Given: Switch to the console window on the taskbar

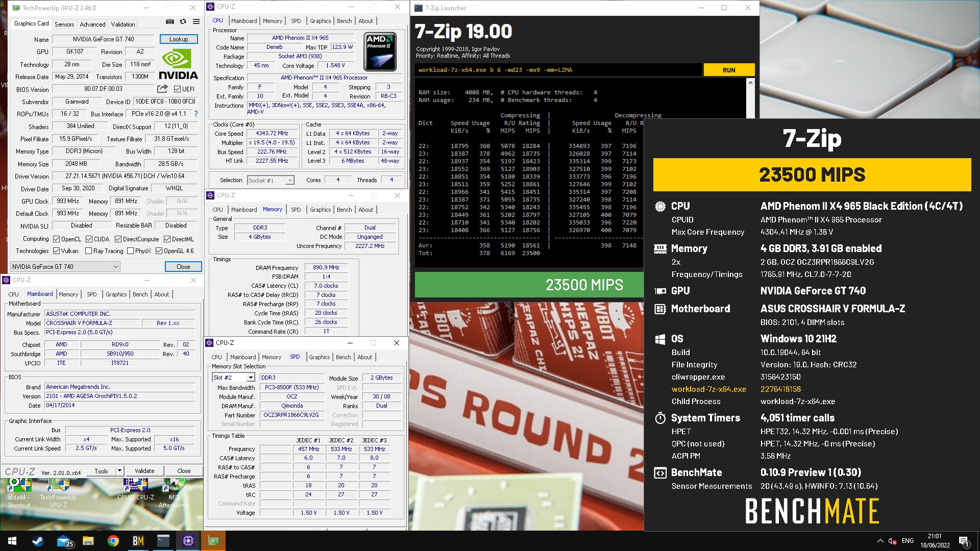Looking at the screenshot, I should (163, 541).
